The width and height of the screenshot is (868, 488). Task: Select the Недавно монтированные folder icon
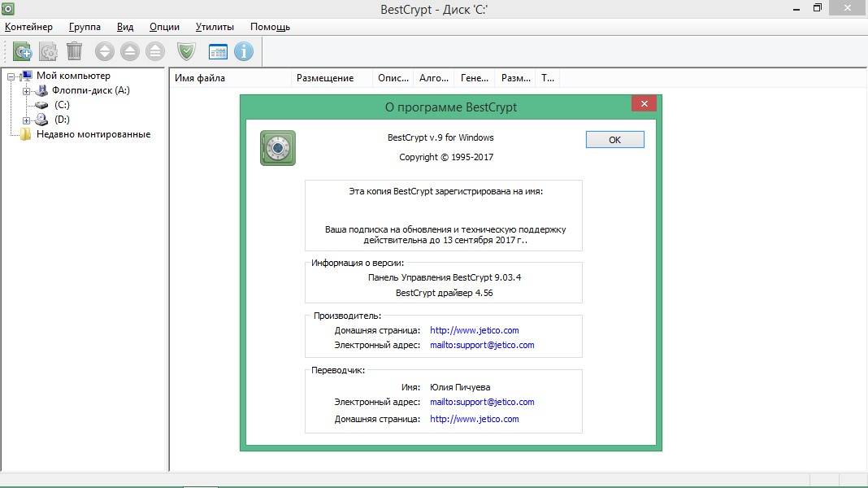(x=25, y=134)
